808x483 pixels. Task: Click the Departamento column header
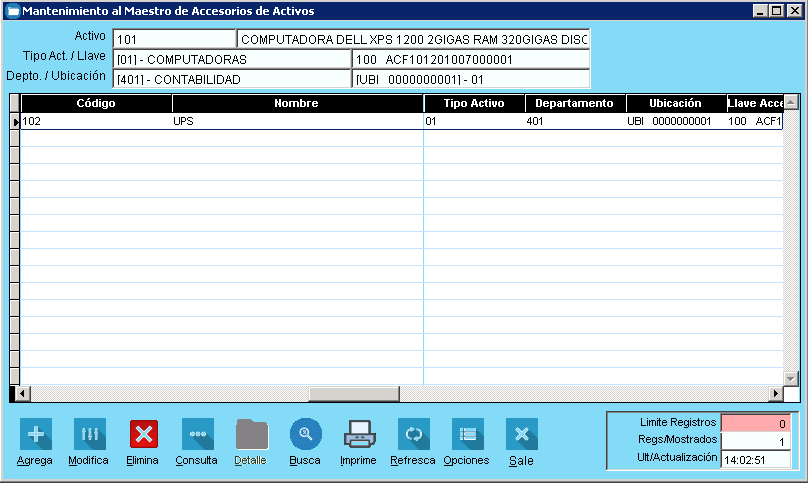(x=575, y=103)
